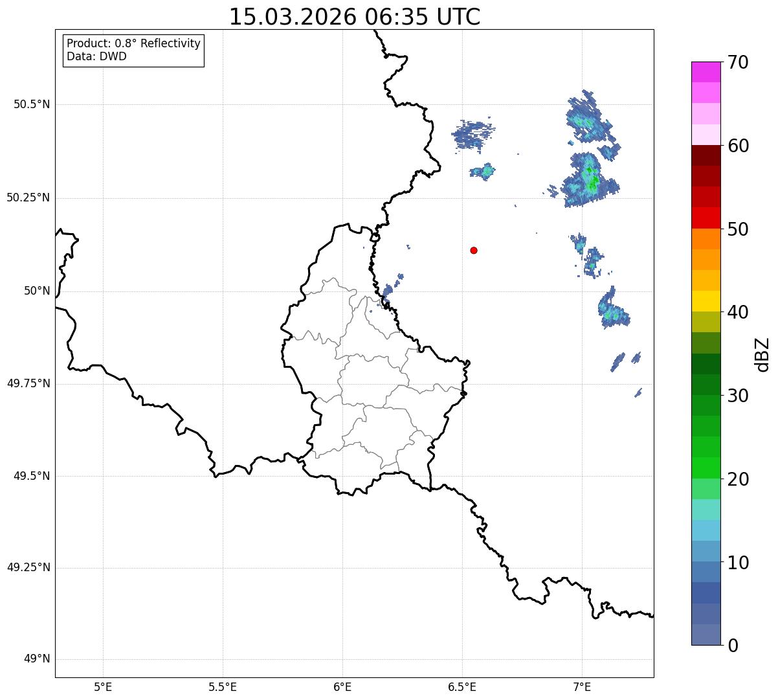
Task: Click the 49.25°N latitude tick label
Action: tap(28, 568)
